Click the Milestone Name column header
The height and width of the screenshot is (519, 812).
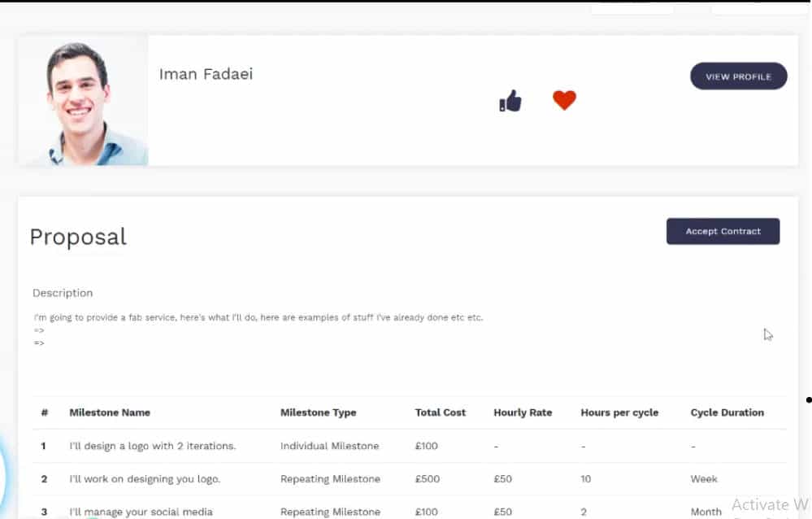coord(110,412)
